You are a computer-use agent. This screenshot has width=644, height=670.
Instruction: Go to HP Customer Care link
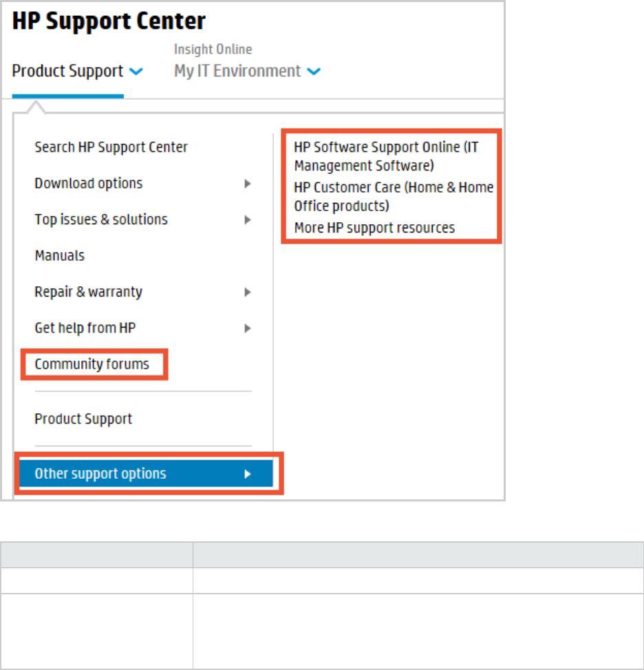click(393, 196)
